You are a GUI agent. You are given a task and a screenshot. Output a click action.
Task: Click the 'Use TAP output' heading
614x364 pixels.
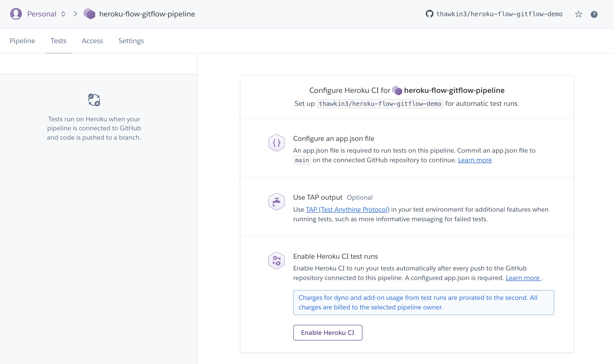pos(318,197)
